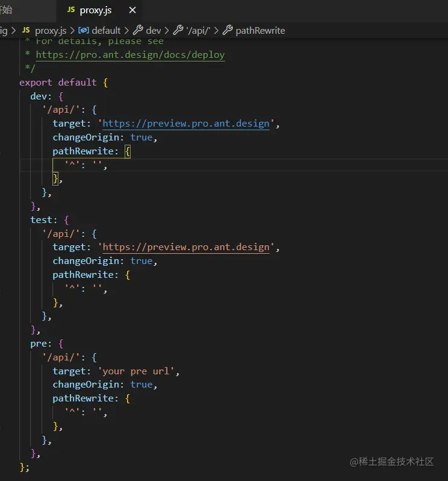The width and height of the screenshot is (448, 481).
Task: Click changeOrigin in the test block
Action: (86, 261)
